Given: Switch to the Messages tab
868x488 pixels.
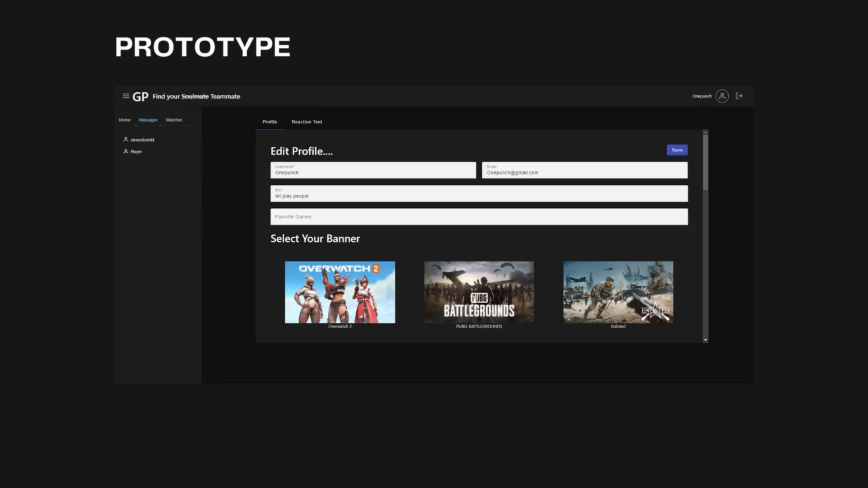Looking at the screenshot, I should coord(148,120).
